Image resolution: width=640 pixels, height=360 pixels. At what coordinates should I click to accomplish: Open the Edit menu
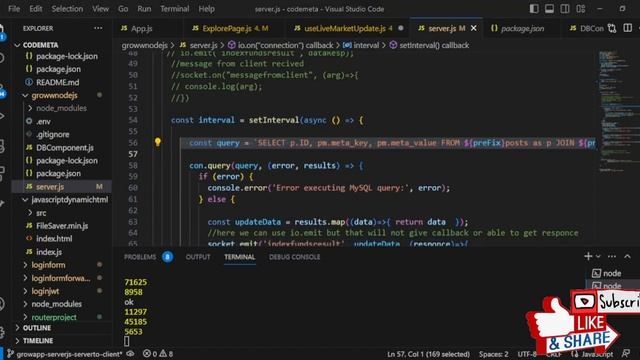[x=36, y=9]
